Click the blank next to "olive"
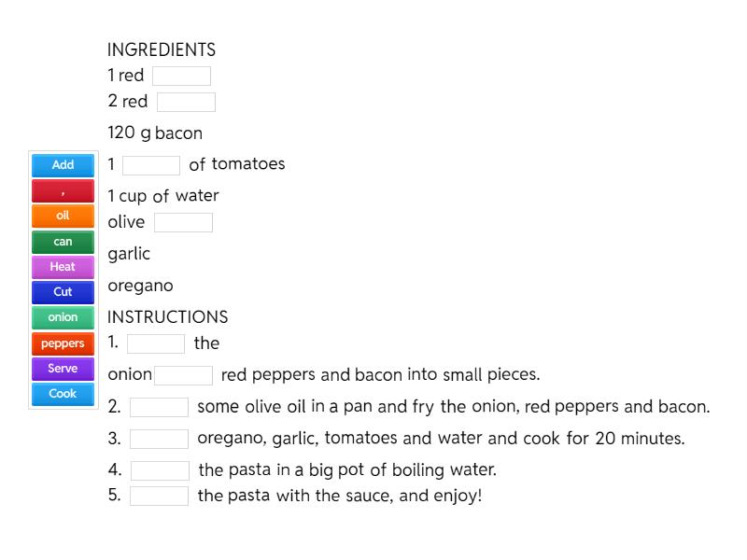747x560 pixels. click(183, 222)
